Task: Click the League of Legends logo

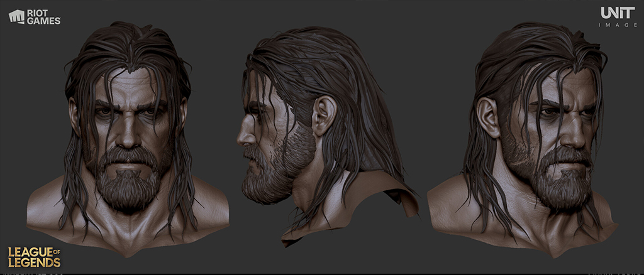Action: (x=35, y=257)
